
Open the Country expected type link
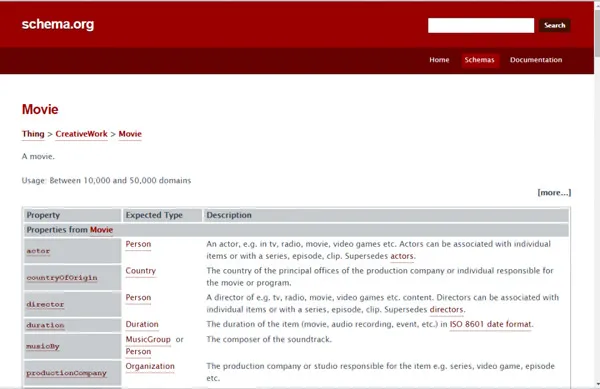[140, 271]
